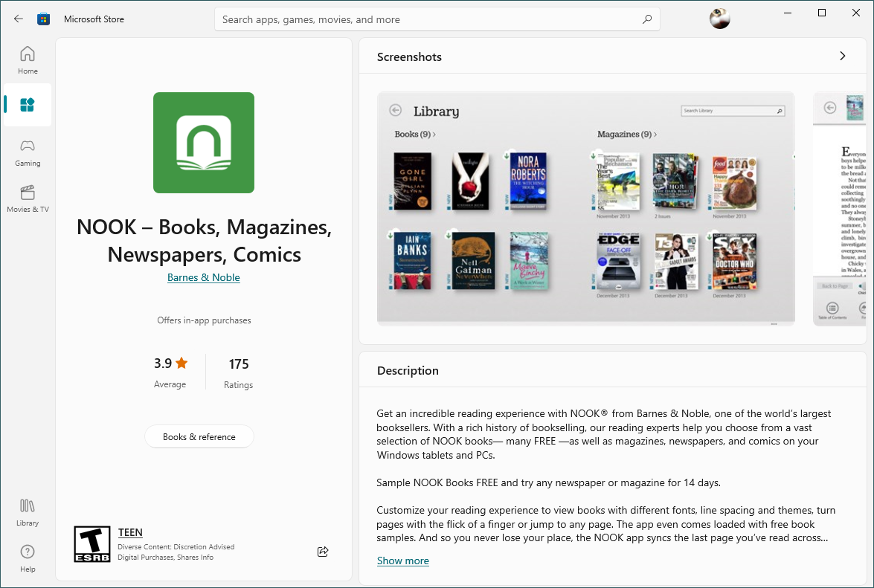Click 'Diverse Content: Discretion Advised' text
This screenshot has width=874, height=588.
pos(176,547)
